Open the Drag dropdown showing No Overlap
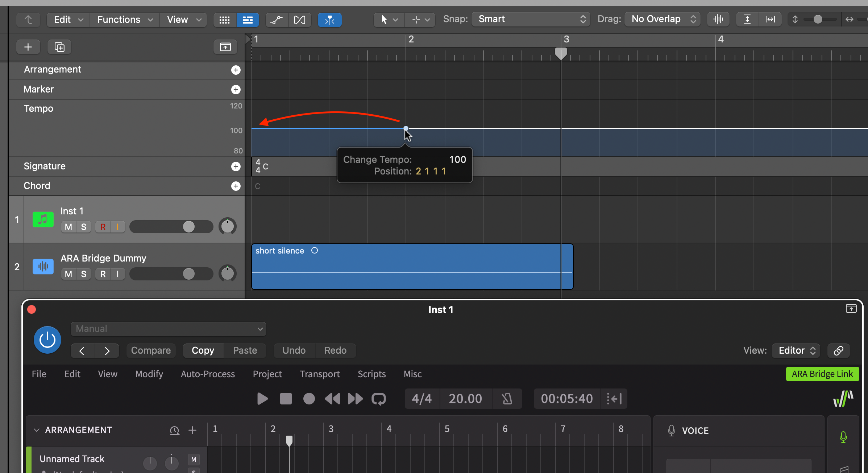Screen dimensions: 868x473 tap(662, 19)
